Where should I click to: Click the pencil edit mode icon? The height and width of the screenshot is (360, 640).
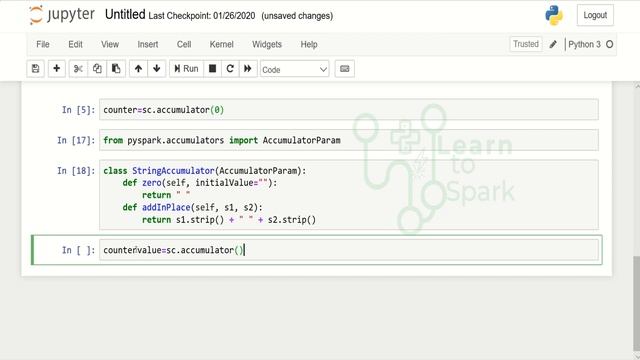[553, 44]
